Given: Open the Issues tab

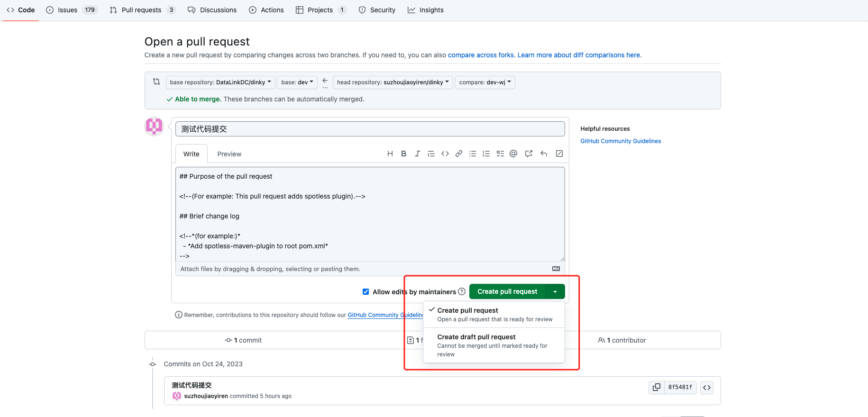Looking at the screenshot, I should (x=72, y=10).
